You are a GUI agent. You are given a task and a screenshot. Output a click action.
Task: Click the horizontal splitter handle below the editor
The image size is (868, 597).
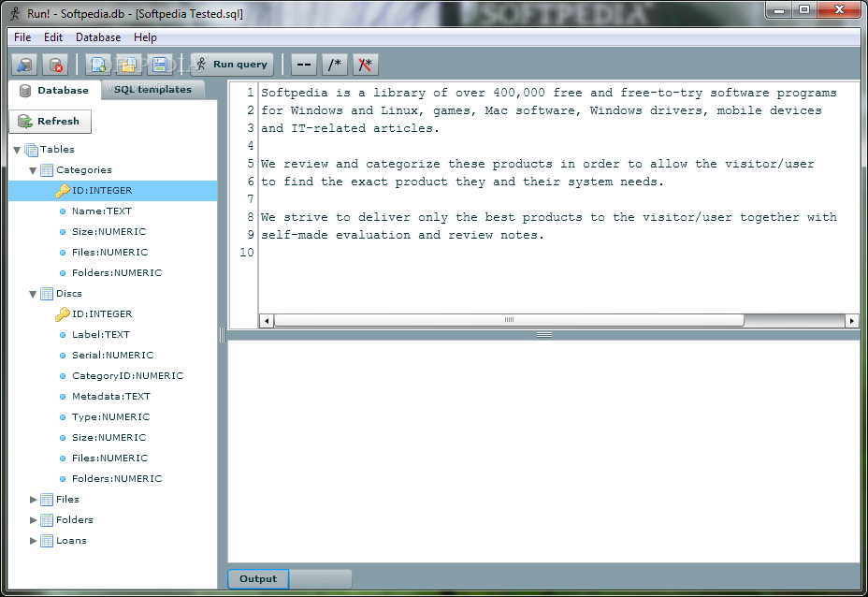544,334
